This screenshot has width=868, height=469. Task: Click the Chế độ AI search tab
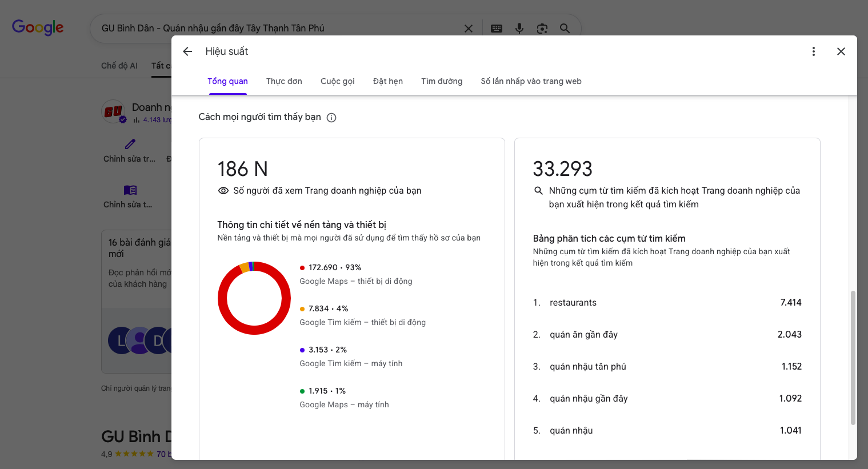click(x=119, y=66)
